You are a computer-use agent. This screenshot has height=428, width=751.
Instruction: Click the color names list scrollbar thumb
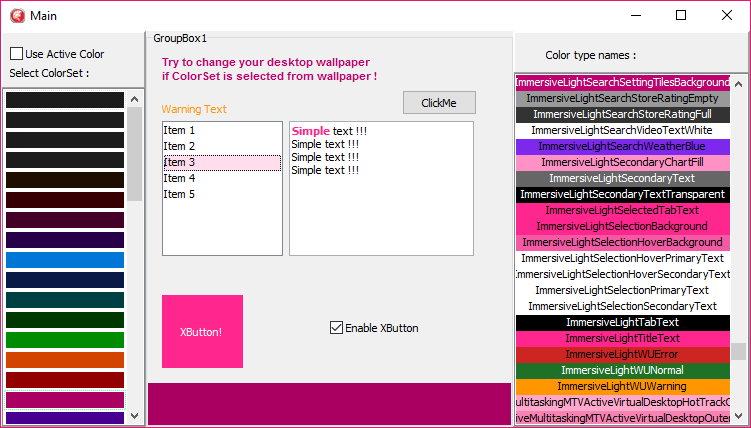[739, 351]
